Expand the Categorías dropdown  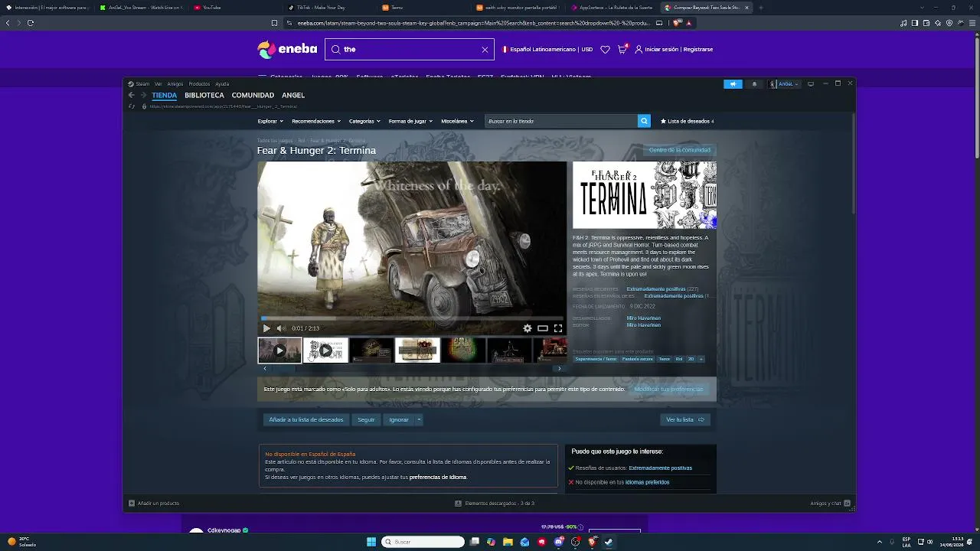pyautogui.click(x=364, y=121)
